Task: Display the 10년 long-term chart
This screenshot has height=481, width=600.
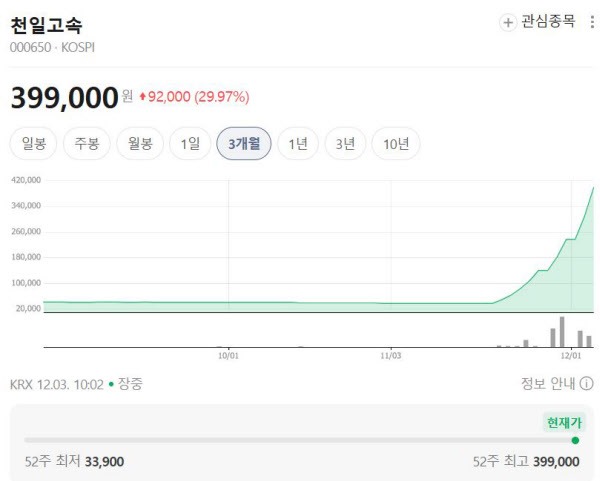Action: click(x=396, y=143)
